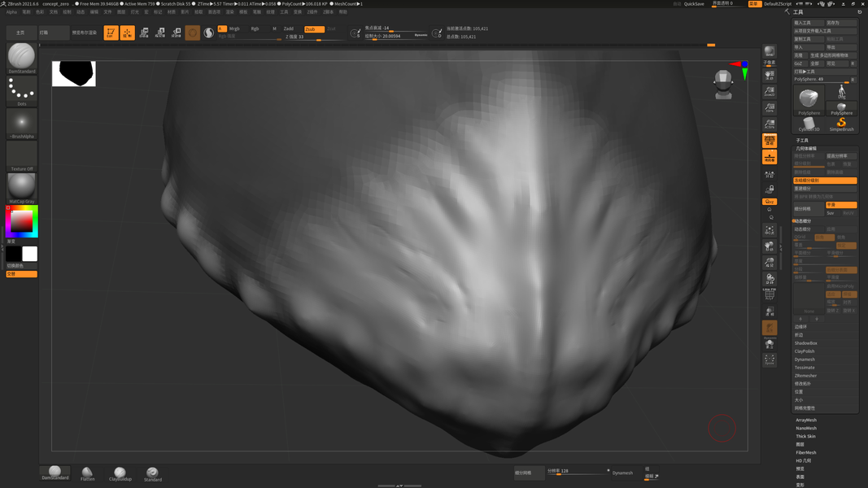This screenshot has height=488, width=868.
Task: Click the AC50% half-size icon
Action: [x=770, y=124]
